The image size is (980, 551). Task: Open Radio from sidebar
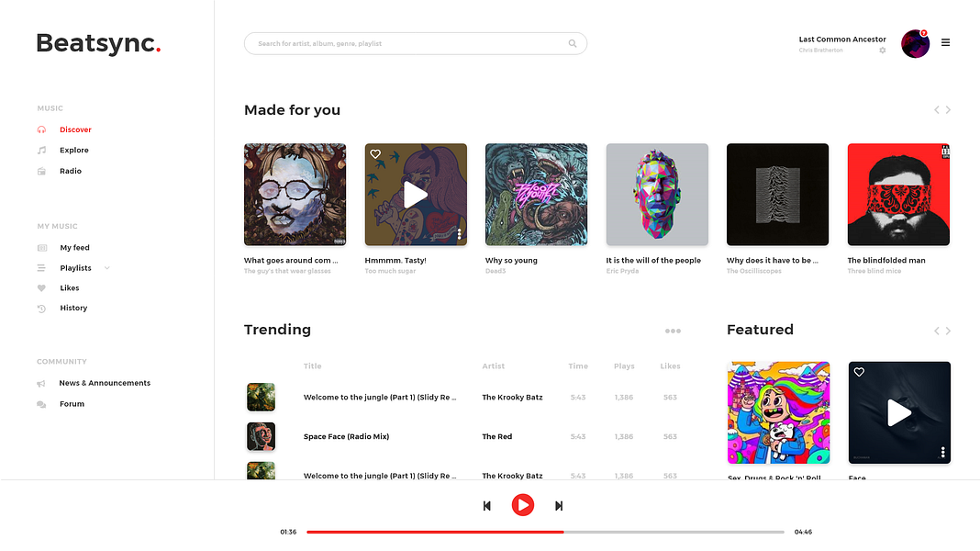pos(71,171)
